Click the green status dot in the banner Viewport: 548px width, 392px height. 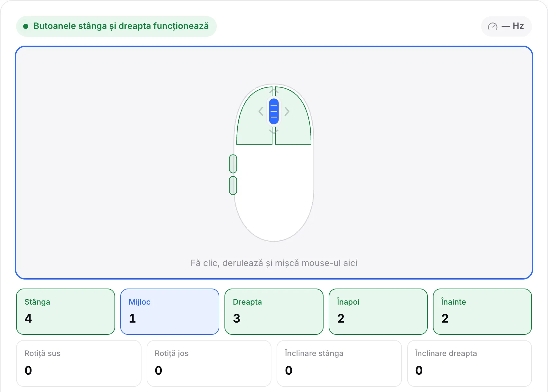click(26, 26)
